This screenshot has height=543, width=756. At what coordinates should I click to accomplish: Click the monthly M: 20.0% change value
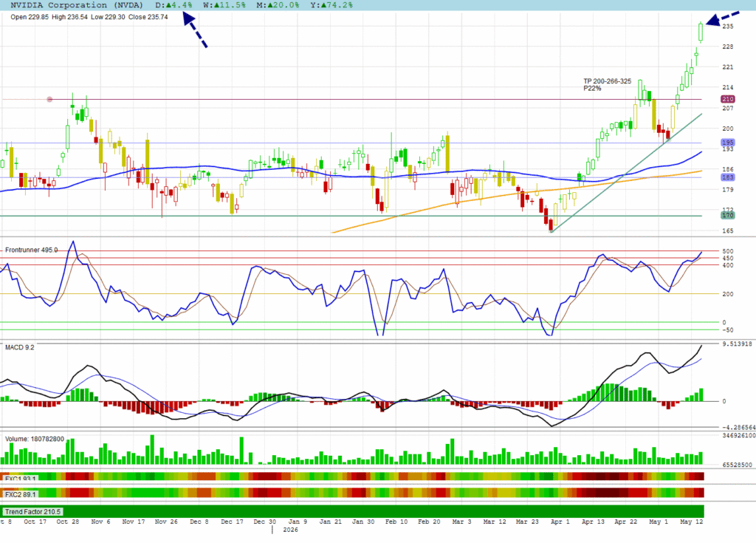[278, 5]
